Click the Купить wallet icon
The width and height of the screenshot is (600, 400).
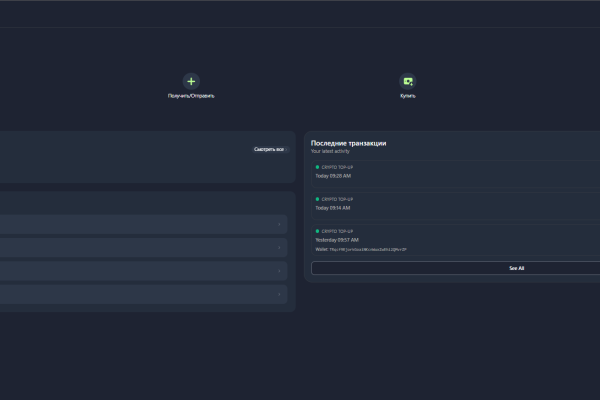(408, 81)
